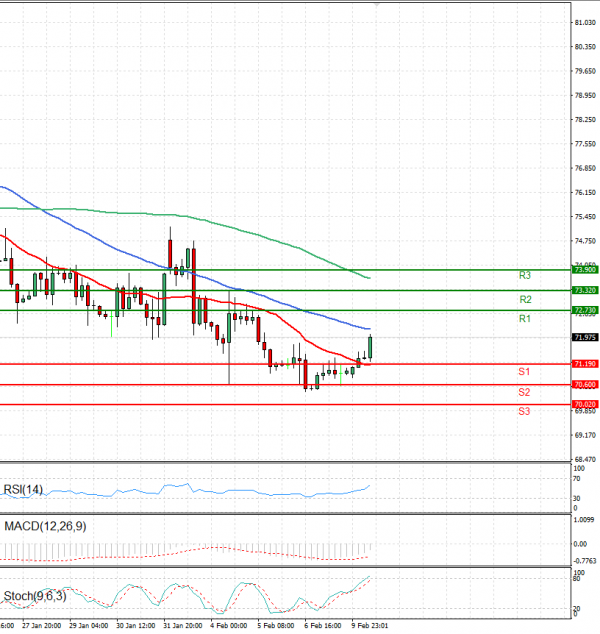Select the 70.600 support price tag
The height and width of the screenshot is (634, 600).
coord(585,385)
